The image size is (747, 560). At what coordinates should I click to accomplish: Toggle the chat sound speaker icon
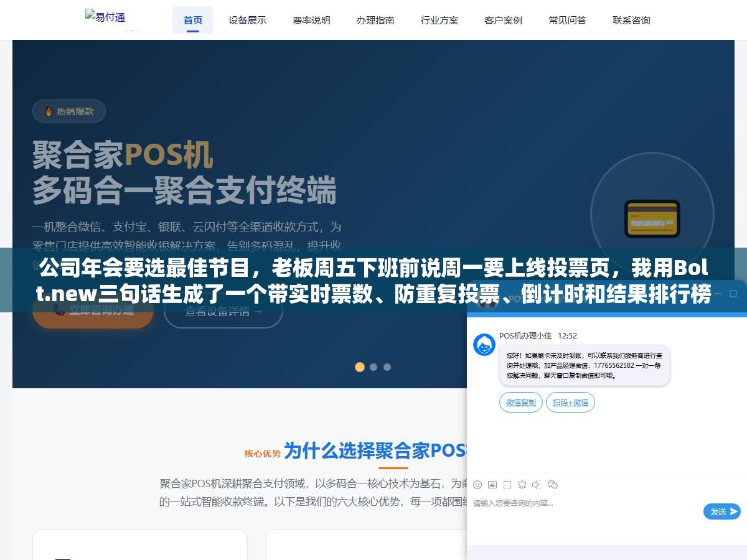537,485
